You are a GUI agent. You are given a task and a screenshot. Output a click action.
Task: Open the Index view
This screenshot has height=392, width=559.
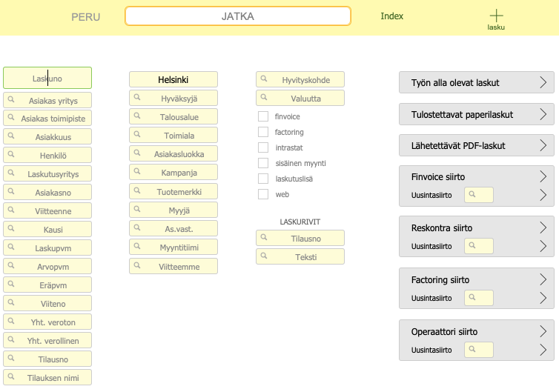click(x=391, y=16)
